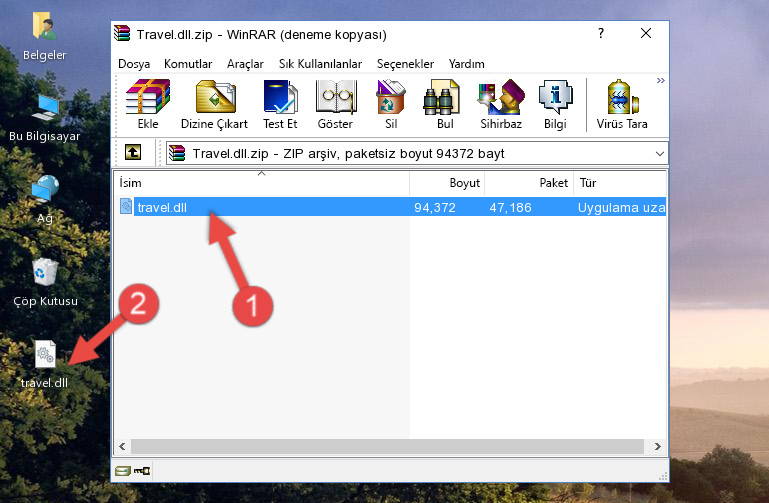Viewport: 769px width, 503px height.
Task: Select the Ağ network desktop icon
Action: pos(45,200)
